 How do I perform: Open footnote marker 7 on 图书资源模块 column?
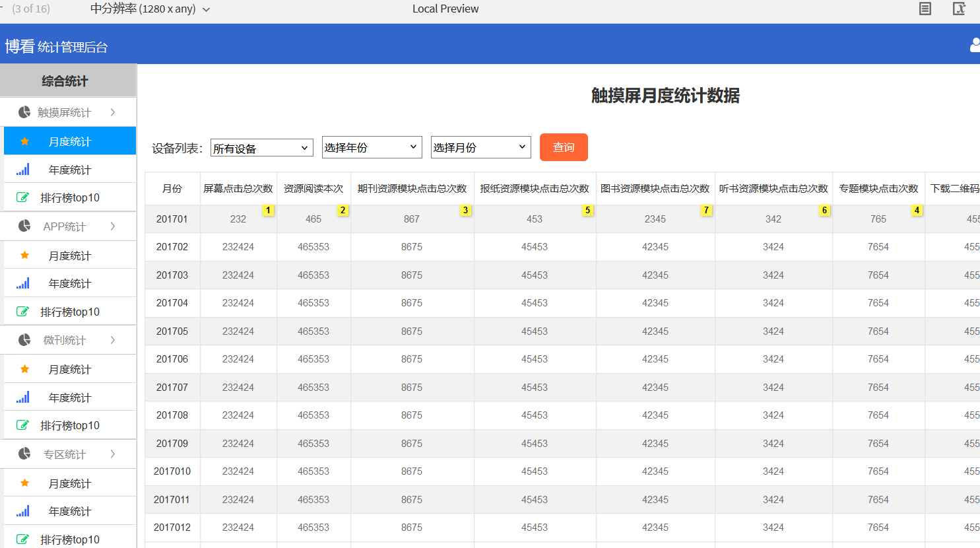coord(706,210)
